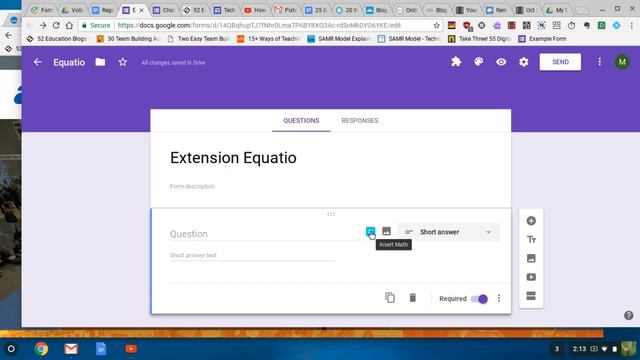Close the current Equatio browser tab
The height and width of the screenshot is (360, 640).
pos(141,10)
